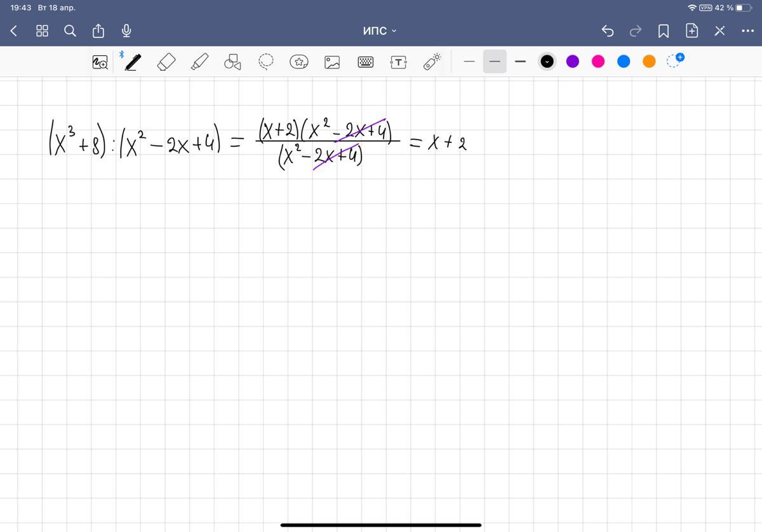Pick the blue color swatch
The width and height of the screenshot is (762, 532).
point(624,62)
